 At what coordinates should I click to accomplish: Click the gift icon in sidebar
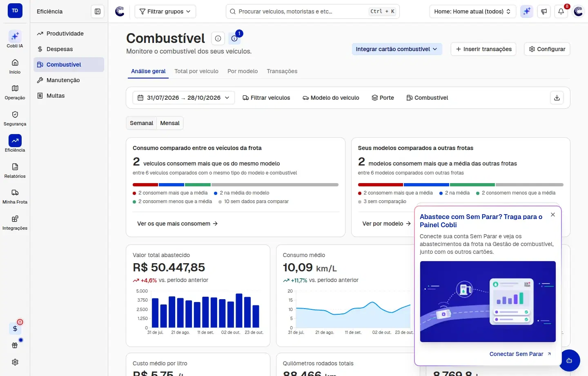pyautogui.click(x=15, y=345)
